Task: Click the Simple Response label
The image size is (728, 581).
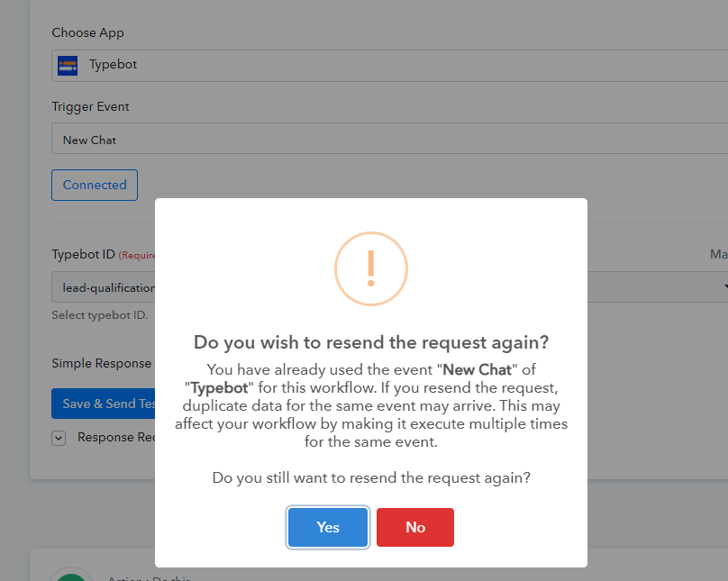Action: (x=101, y=363)
